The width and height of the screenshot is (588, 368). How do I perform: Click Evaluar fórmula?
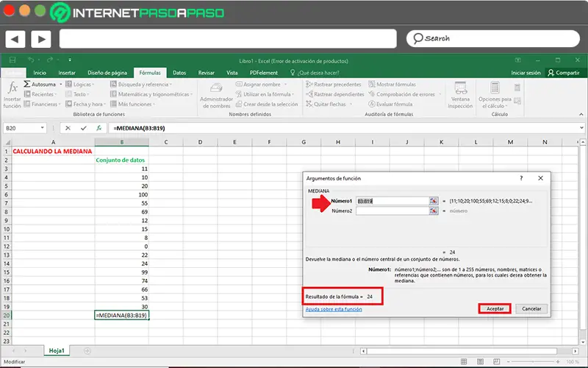pyautogui.click(x=390, y=104)
